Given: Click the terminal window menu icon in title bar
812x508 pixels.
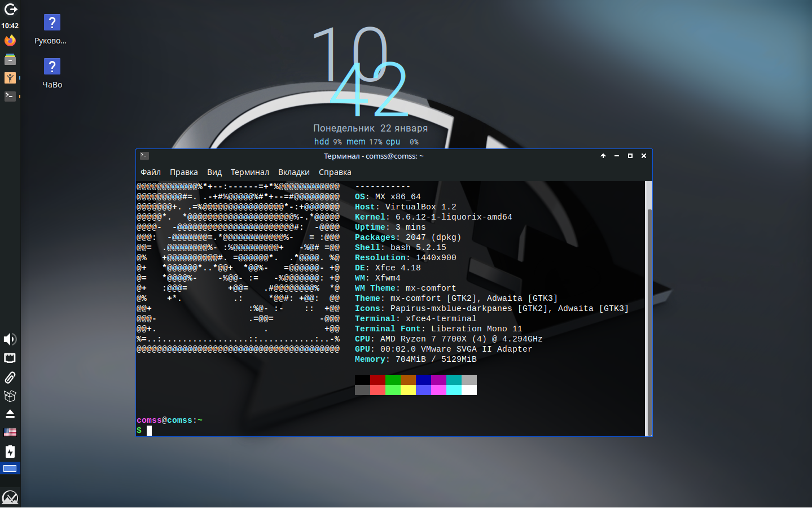Looking at the screenshot, I should pyautogui.click(x=144, y=156).
